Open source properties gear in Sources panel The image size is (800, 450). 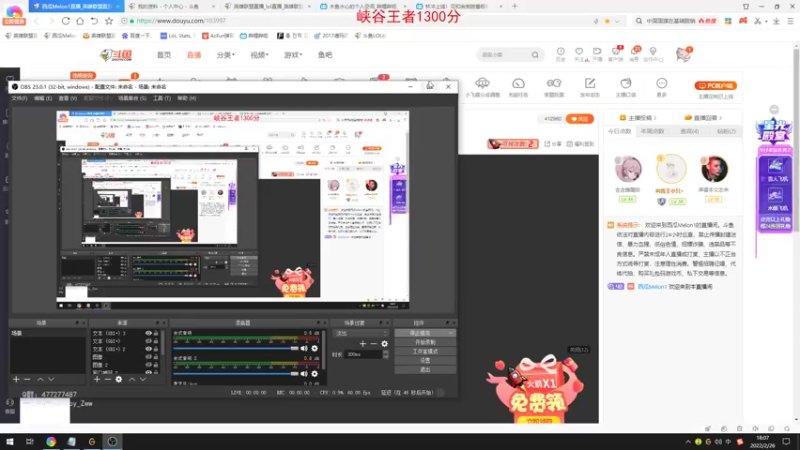click(x=119, y=380)
